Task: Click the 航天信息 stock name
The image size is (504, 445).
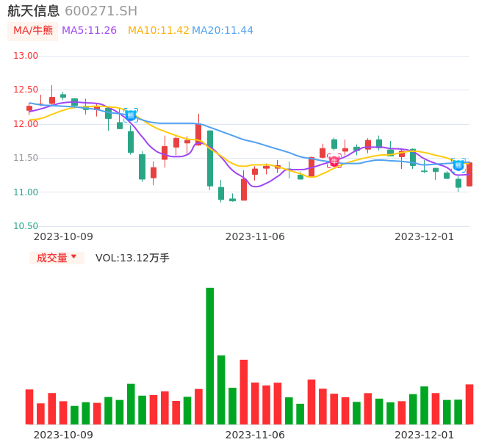Action: [34, 11]
